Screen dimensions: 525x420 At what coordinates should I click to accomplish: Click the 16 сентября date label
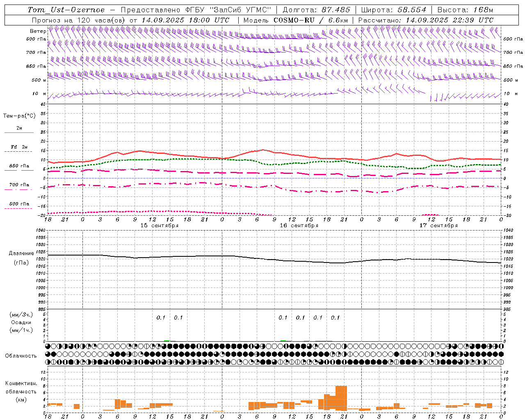pos(299,226)
